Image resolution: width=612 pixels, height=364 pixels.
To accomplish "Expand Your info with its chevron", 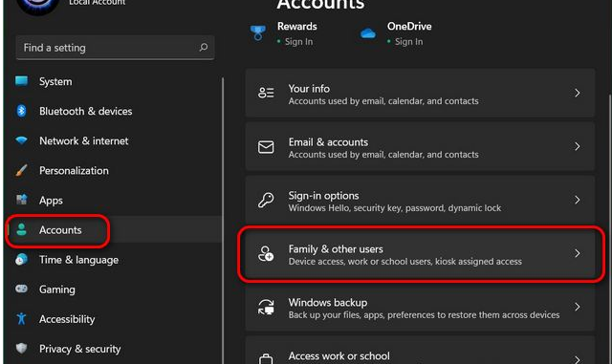I will 577,93.
